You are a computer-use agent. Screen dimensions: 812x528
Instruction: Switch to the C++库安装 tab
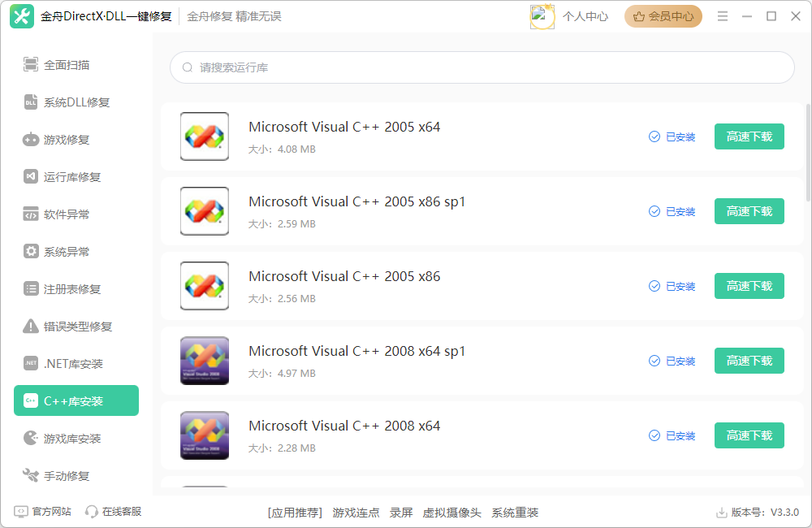point(76,400)
